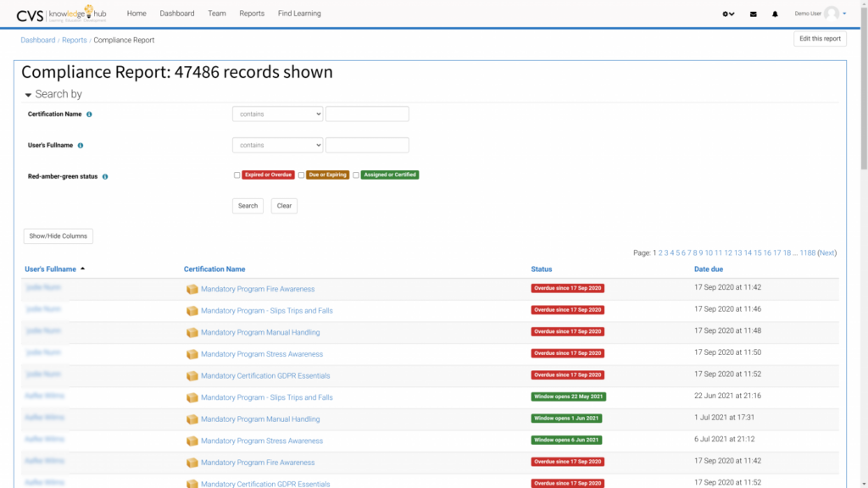Collapse the Search by section
The width and height of the screenshot is (868, 488).
[x=28, y=95]
